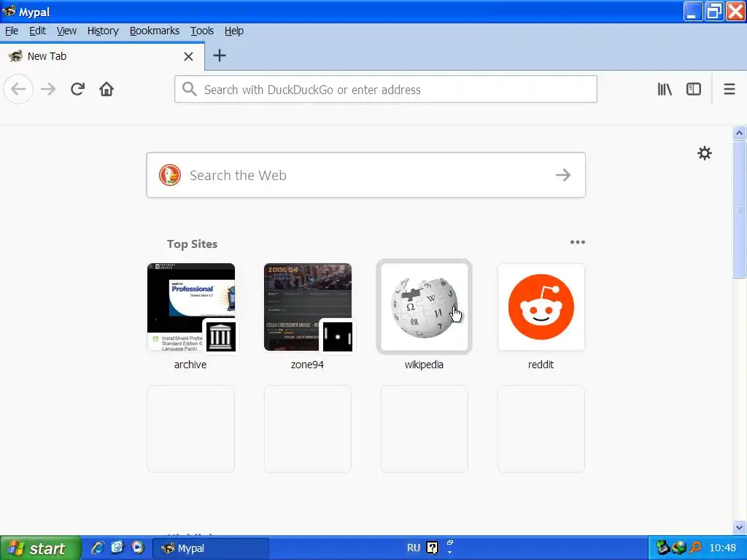Open the Help menu
This screenshot has height=560, width=747.
click(234, 31)
